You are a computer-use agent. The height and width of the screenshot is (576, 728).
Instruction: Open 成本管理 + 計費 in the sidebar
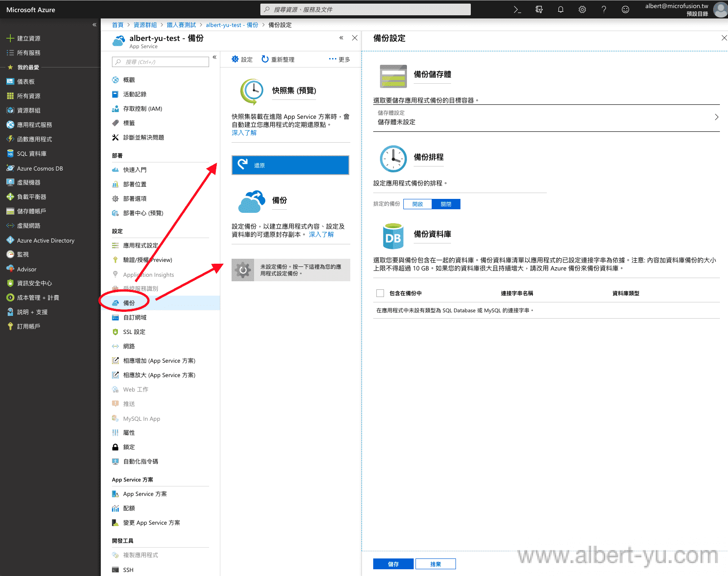[x=38, y=297]
